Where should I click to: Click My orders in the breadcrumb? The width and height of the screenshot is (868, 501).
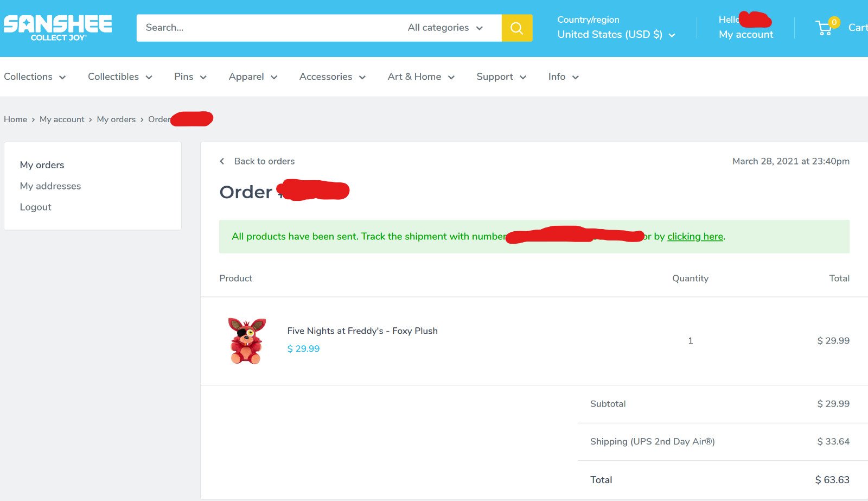click(116, 119)
